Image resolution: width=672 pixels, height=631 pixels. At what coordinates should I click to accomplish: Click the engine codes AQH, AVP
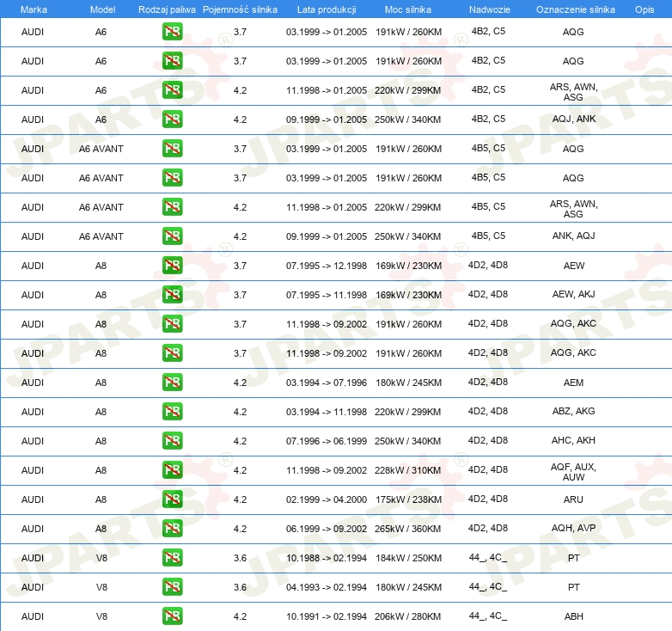click(x=573, y=528)
